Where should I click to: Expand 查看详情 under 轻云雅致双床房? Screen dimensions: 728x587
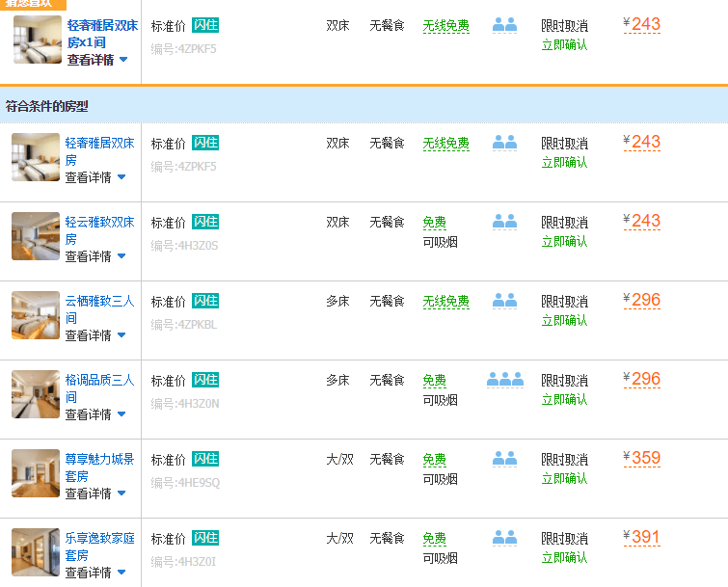[x=95, y=256]
